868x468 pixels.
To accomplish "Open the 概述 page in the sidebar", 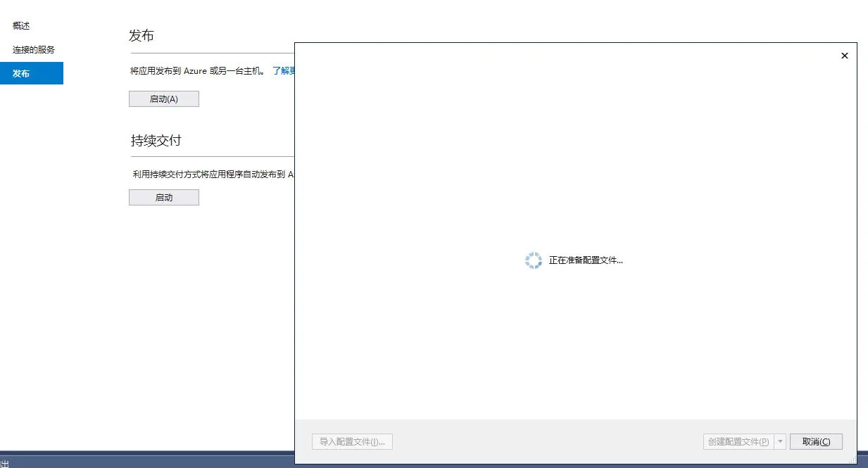I will click(21, 25).
